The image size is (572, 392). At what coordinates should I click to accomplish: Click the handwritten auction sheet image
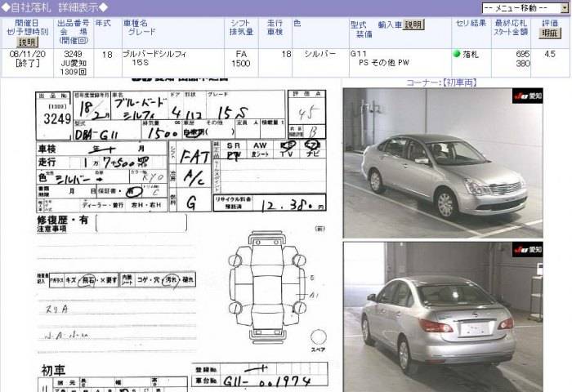181,235
